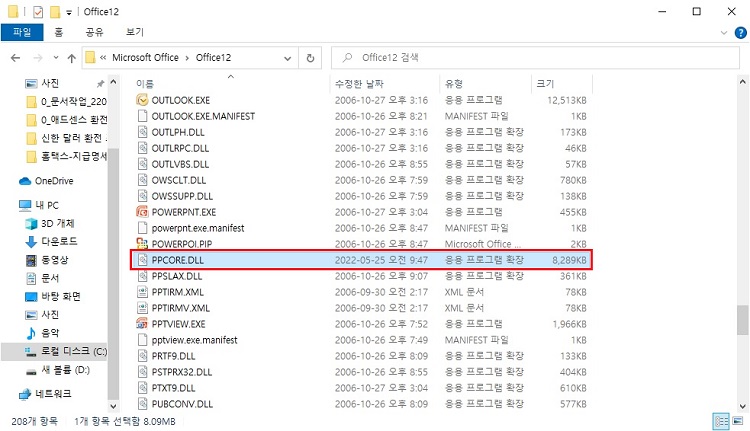Screen dimensions: 750x431
Task: Click the new folder quick access icon
Action: coord(55,11)
